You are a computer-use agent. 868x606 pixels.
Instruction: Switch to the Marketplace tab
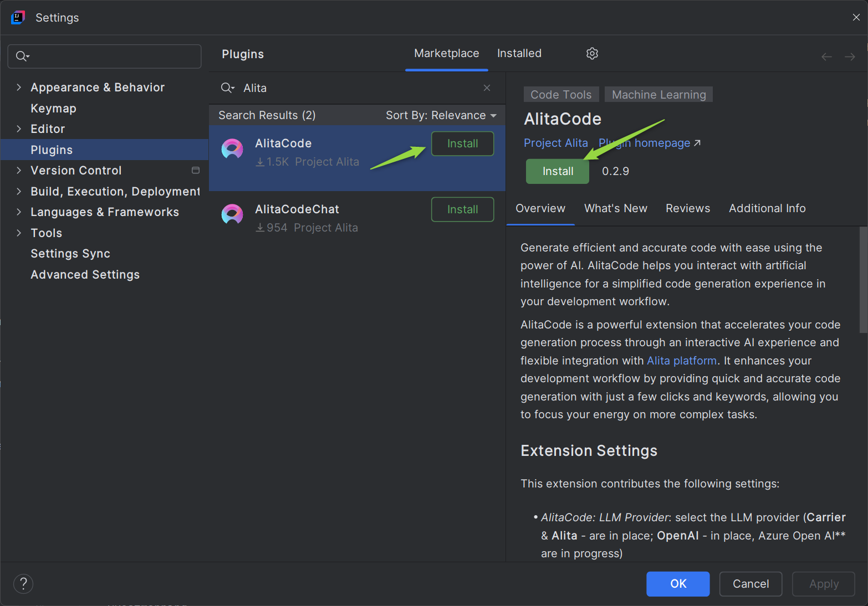pyautogui.click(x=447, y=54)
